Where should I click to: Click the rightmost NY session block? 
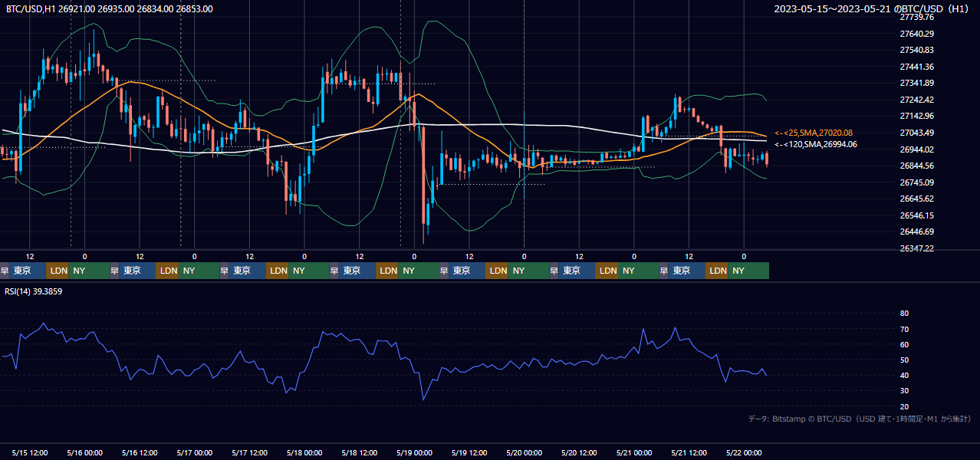click(x=748, y=271)
